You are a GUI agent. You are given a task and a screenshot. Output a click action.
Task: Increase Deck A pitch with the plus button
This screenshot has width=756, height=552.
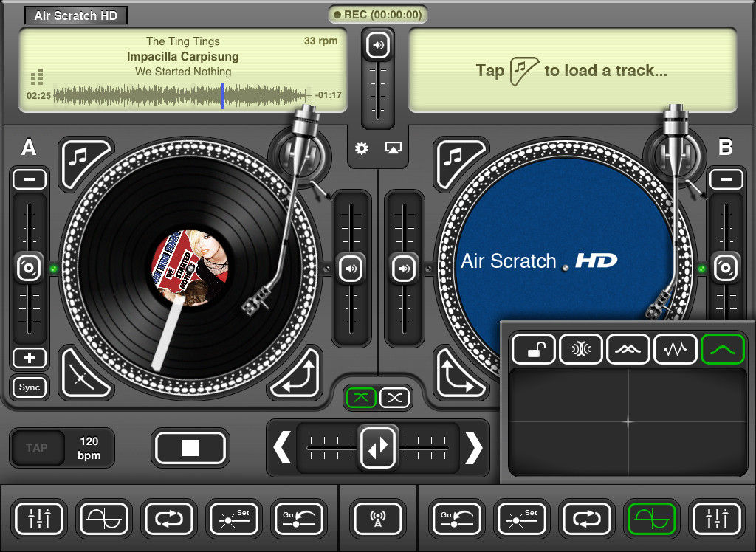30,358
